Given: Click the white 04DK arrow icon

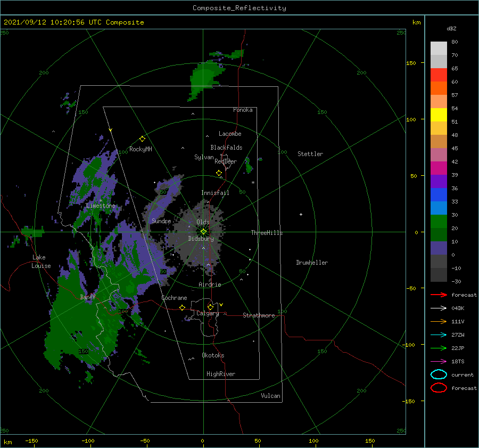Looking at the screenshot, I should tap(439, 308).
